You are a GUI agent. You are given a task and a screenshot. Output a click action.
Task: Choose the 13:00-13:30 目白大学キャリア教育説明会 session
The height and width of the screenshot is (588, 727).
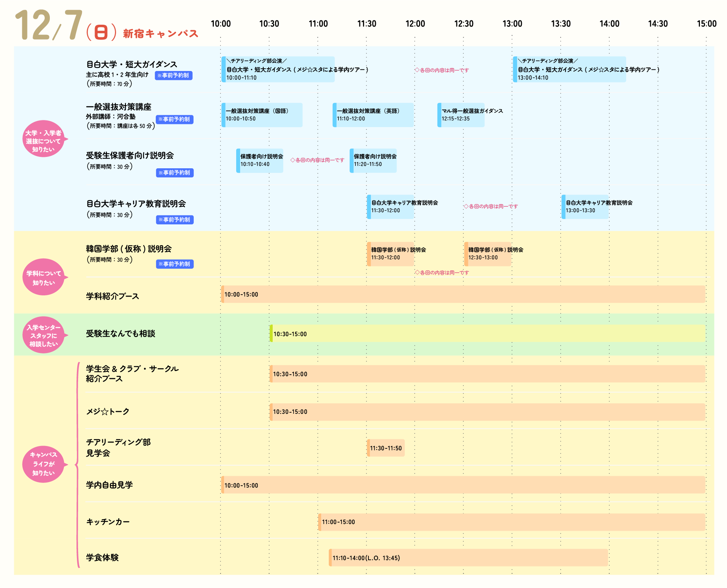click(585, 207)
